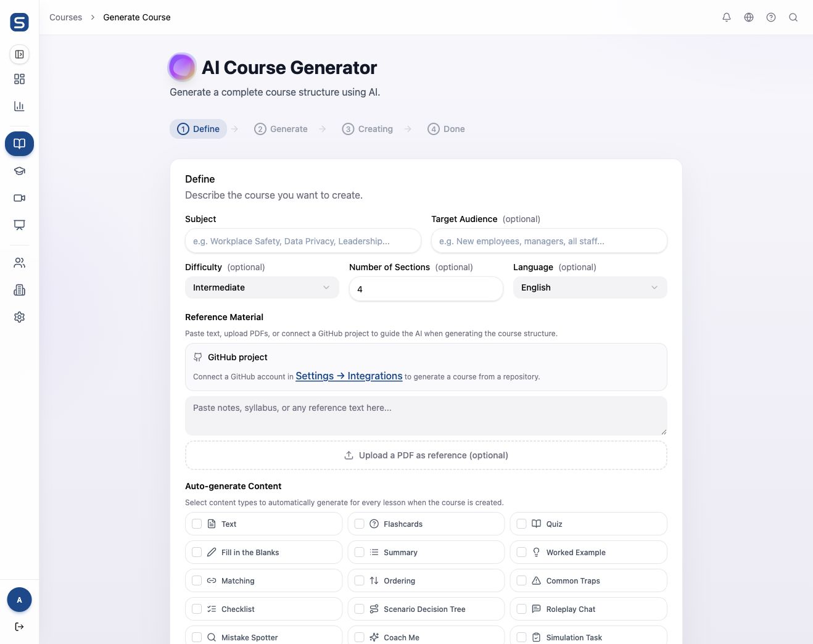The height and width of the screenshot is (644, 813).
Task: Enable the Quiz checkbox
Action: [522, 524]
